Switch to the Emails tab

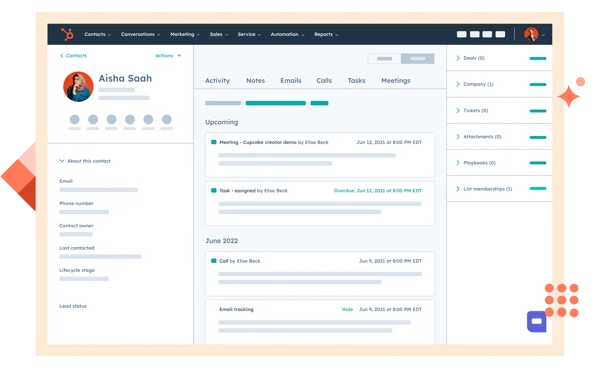[291, 81]
